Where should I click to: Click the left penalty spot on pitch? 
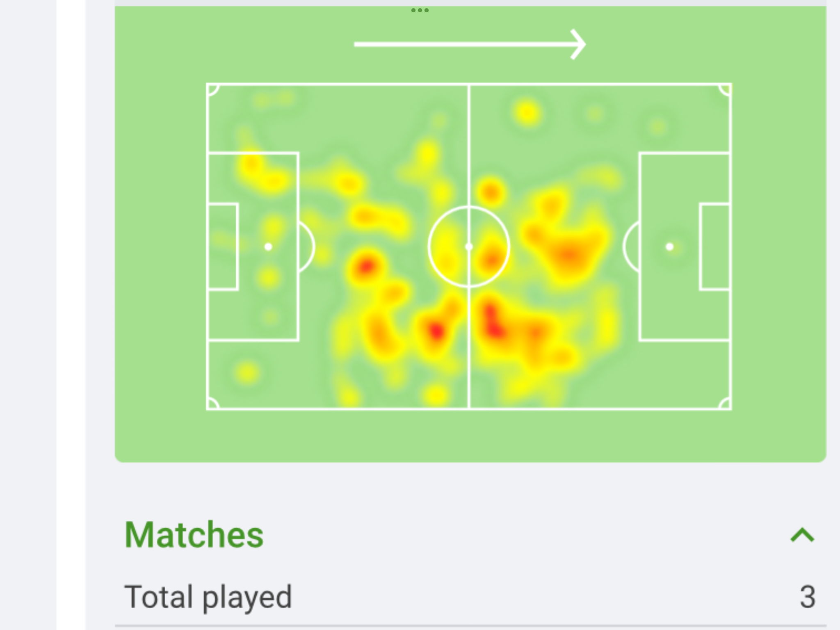click(268, 247)
